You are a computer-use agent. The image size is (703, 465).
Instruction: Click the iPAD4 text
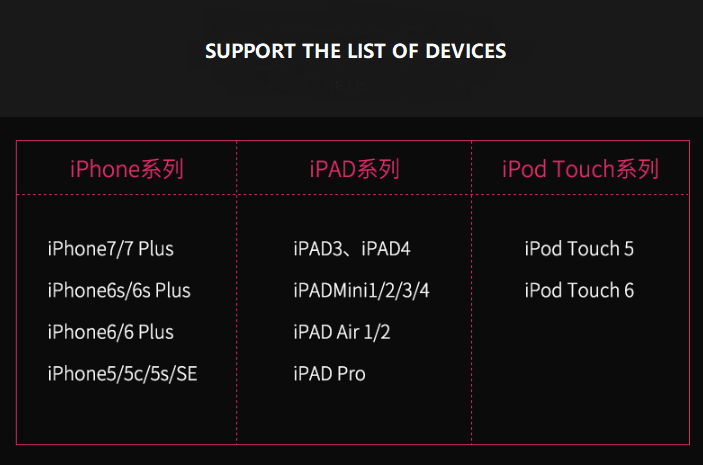[x=386, y=248]
